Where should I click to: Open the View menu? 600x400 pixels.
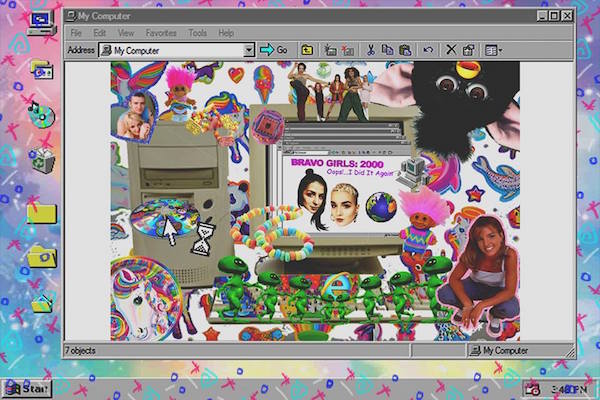pyautogui.click(x=126, y=33)
